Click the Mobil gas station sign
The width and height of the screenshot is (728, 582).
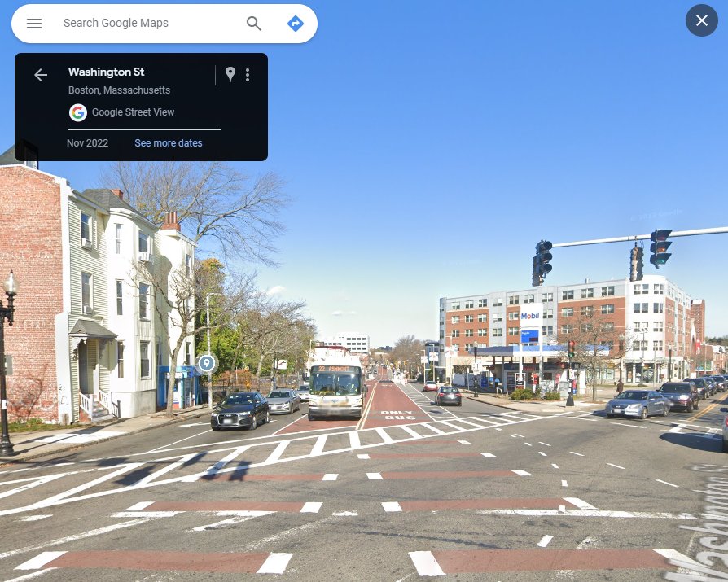pos(529,316)
